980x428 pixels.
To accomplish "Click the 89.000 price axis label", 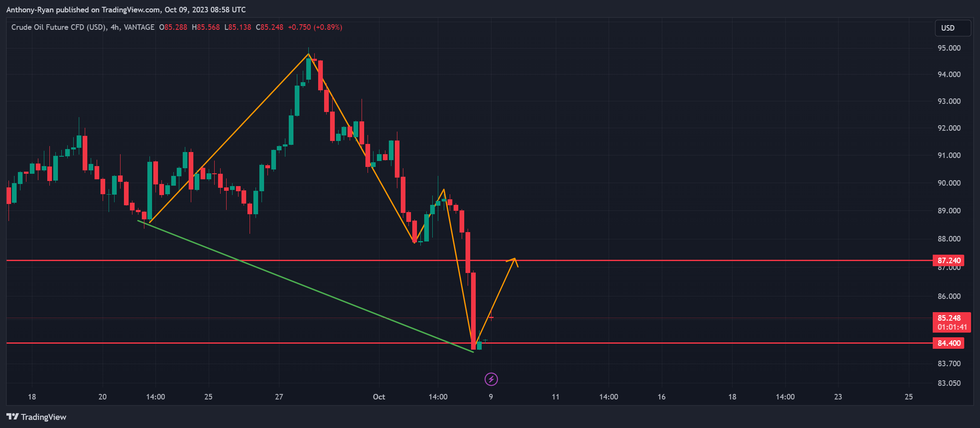I will pyautogui.click(x=949, y=211).
